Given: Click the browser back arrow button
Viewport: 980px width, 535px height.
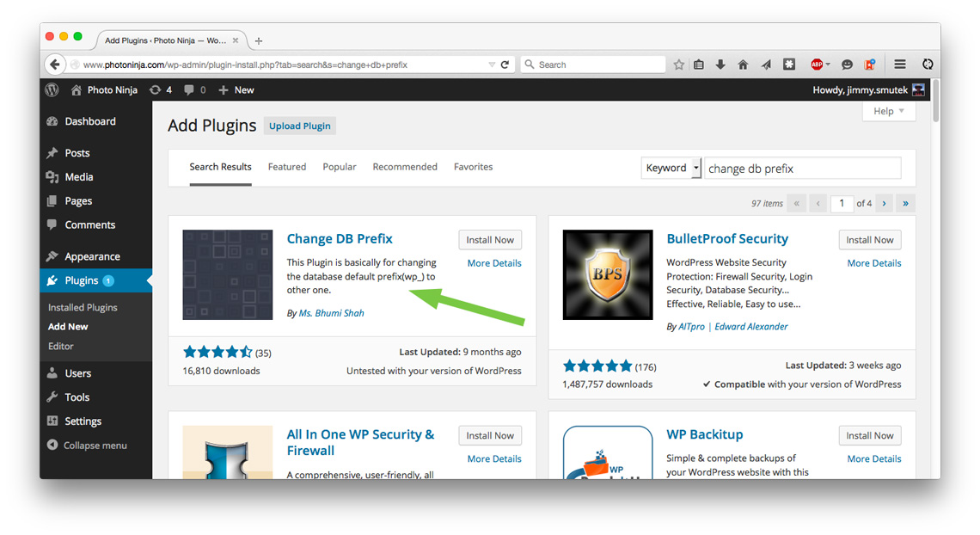Looking at the screenshot, I should coord(55,65).
